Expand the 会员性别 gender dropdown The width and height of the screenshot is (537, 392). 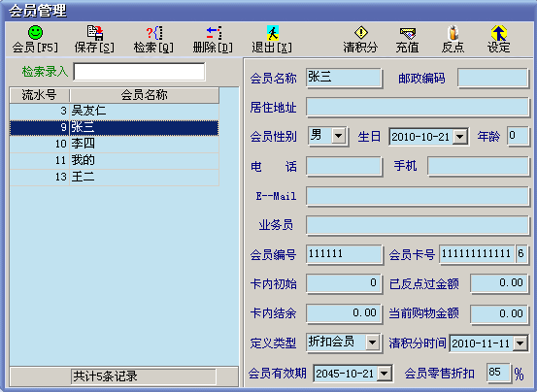click(x=338, y=136)
